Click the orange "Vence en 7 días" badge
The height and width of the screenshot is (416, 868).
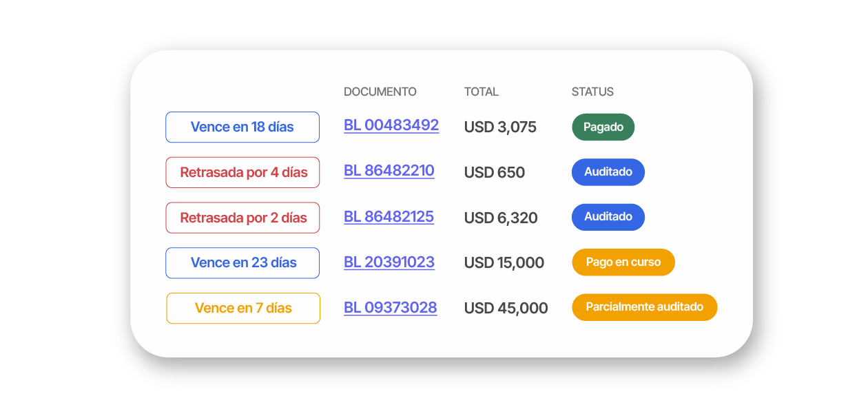(243, 309)
